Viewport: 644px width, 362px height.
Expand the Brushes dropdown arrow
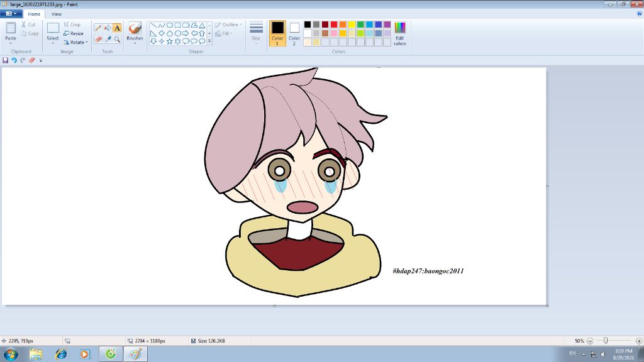tap(135, 43)
